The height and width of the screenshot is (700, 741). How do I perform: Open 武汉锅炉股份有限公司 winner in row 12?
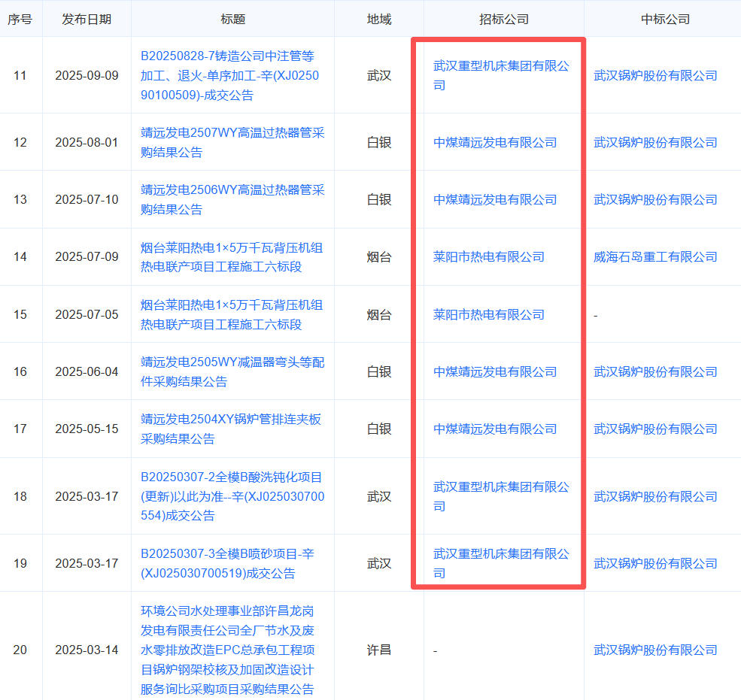click(655, 142)
